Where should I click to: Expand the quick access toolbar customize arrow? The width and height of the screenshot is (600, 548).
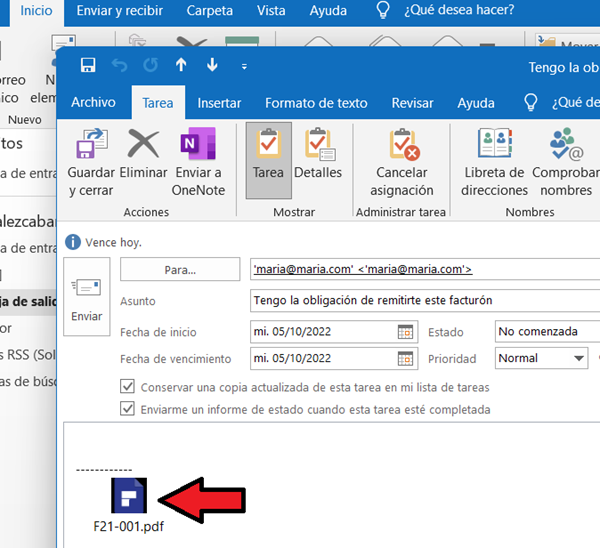(x=244, y=67)
